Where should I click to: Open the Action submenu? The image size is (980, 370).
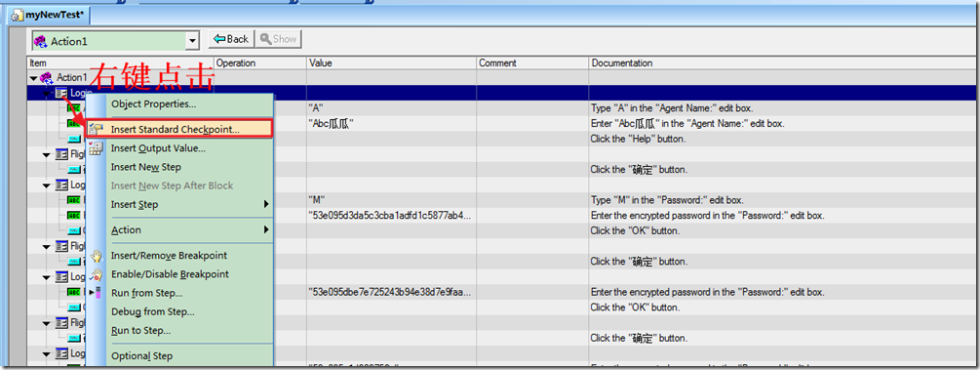(x=179, y=229)
